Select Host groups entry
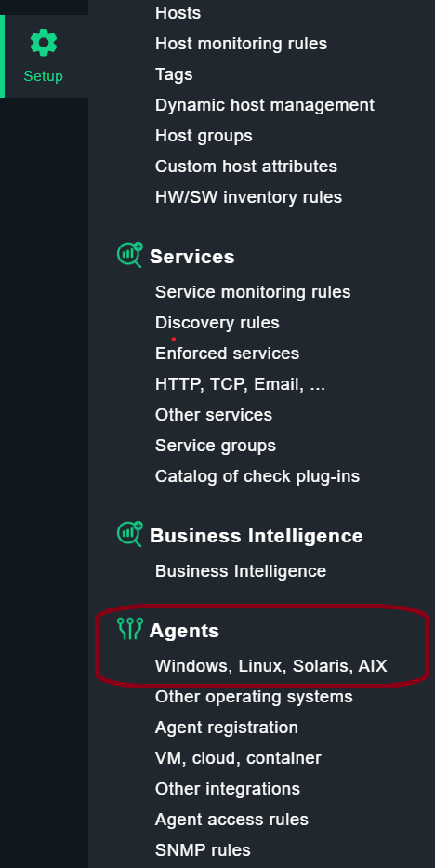The width and height of the screenshot is (435, 868). tap(204, 136)
